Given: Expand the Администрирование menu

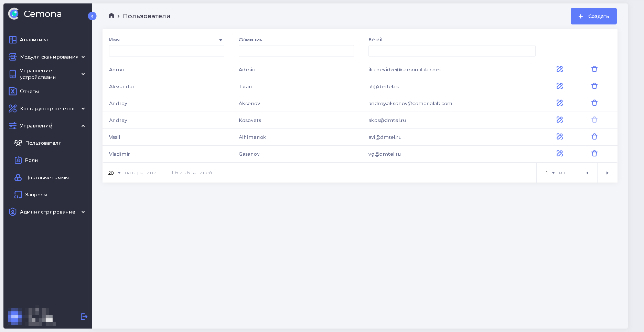Looking at the screenshot, I should 47,212.
